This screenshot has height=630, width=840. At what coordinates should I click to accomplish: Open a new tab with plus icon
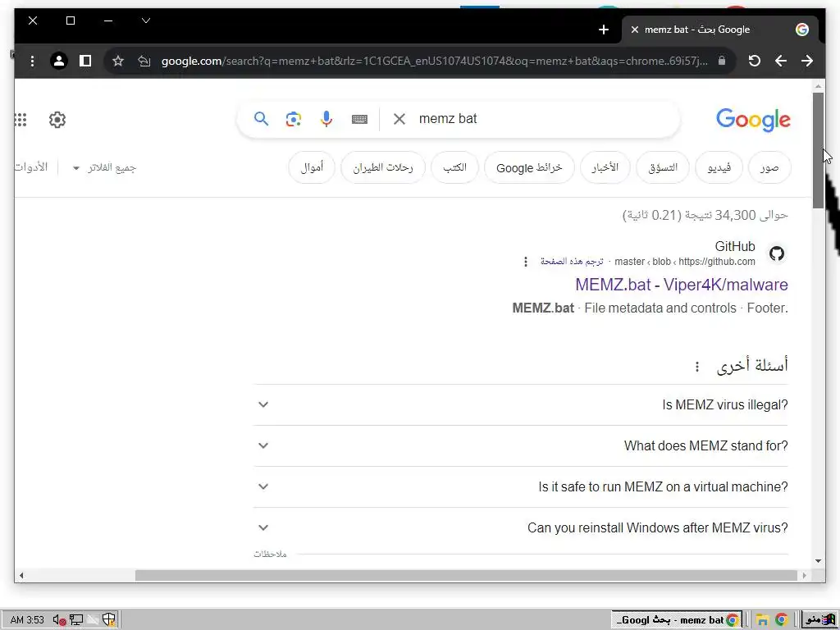604,30
